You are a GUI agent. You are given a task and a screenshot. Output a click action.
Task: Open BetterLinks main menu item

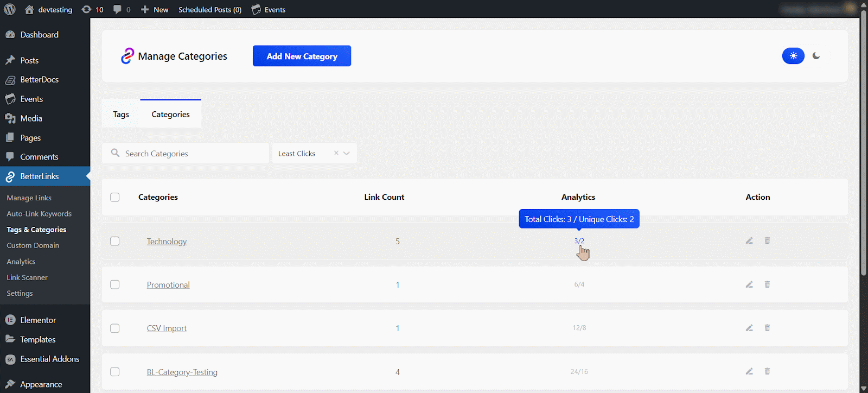coord(45,176)
